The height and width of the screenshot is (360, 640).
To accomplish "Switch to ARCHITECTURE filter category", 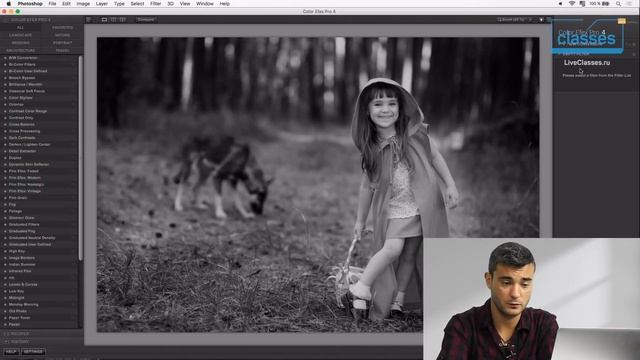I will click(x=20, y=51).
